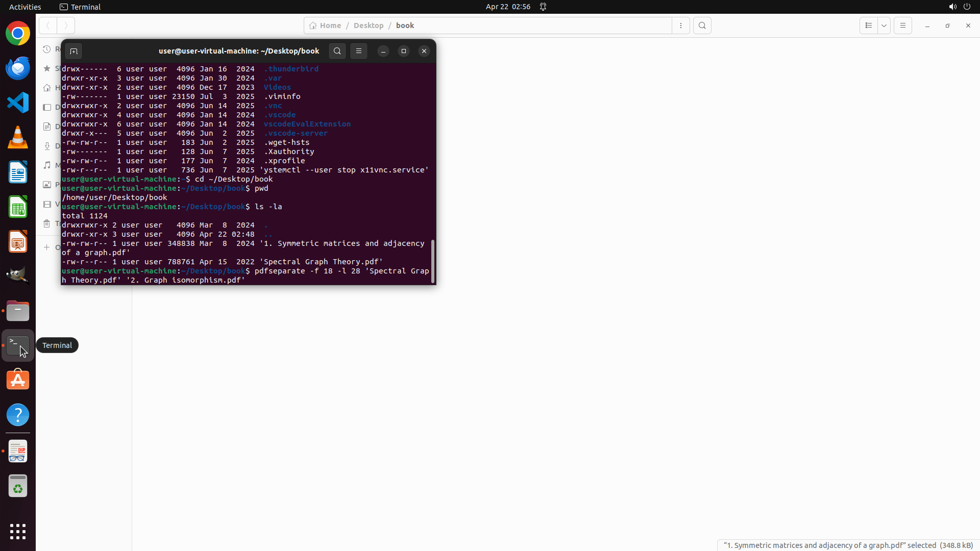Launch Visual Studio Code from dock
Image resolution: width=980 pixels, height=551 pixels.
click(x=18, y=103)
